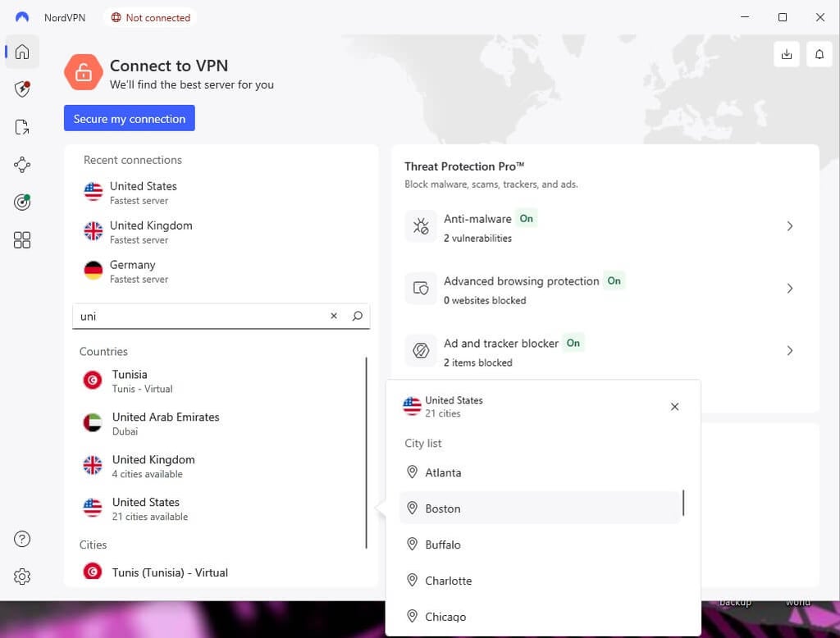Click the unlocked padlock status icon
This screenshot has width=840, height=638.
pos(83,72)
